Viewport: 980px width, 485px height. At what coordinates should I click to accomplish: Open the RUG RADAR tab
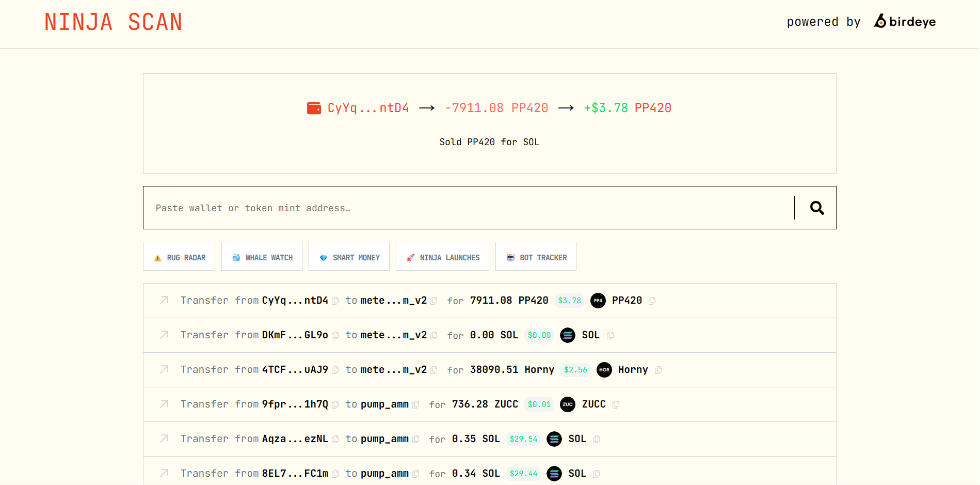[x=179, y=256]
